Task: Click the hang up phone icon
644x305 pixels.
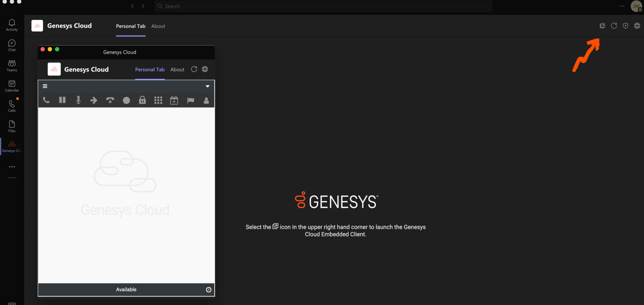Action: click(x=110, y=100)
